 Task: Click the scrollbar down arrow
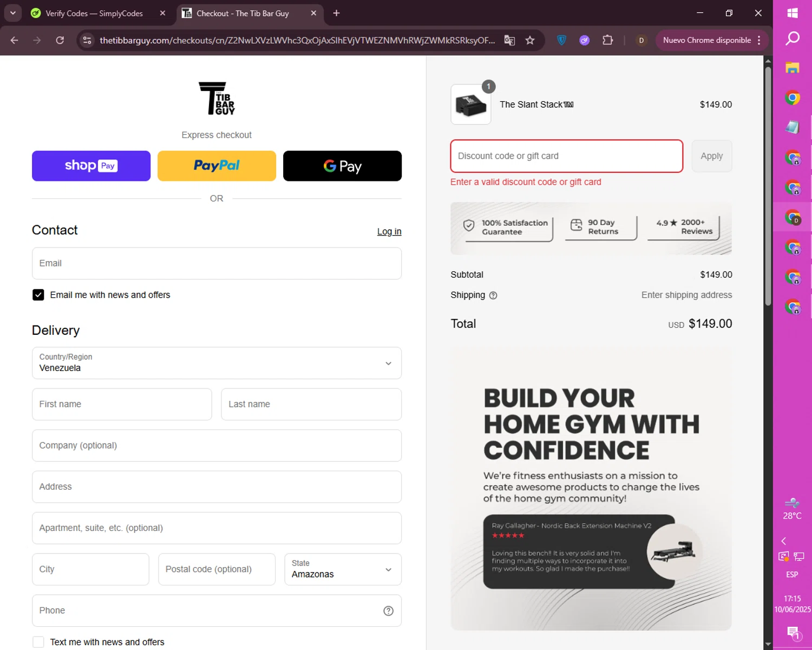point(768,644)
